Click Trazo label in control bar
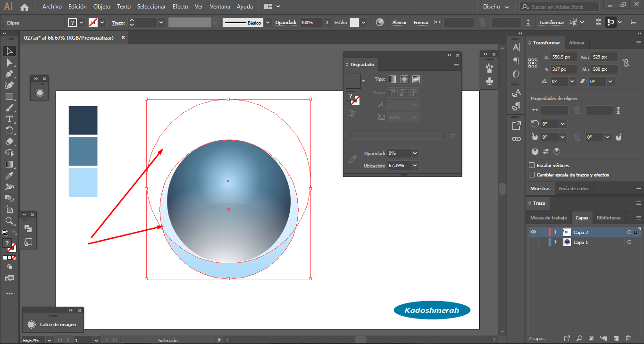The height and width of the screenshot is (344, 644). [118, 22]
